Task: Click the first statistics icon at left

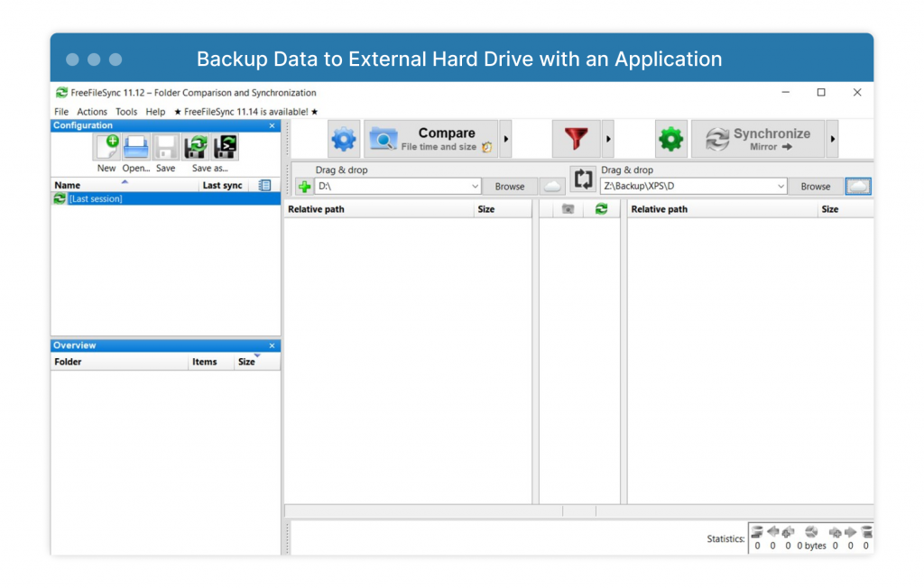Action: [757, 533]
